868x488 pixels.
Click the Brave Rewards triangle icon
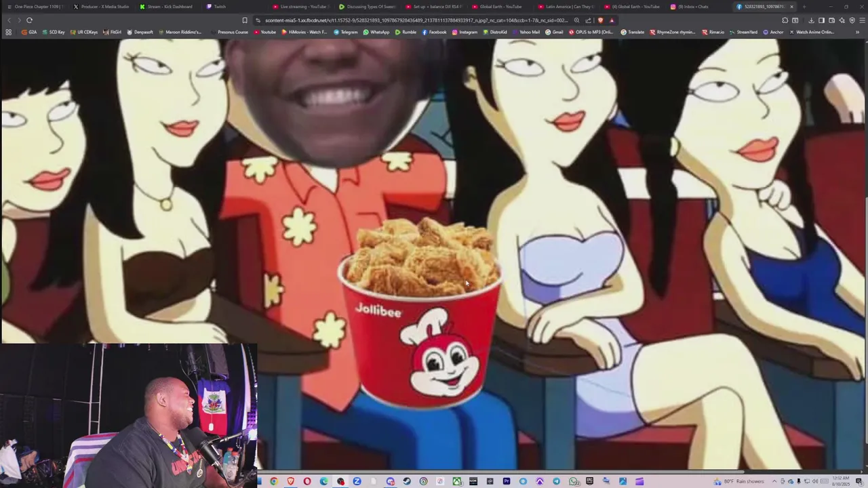click(x=612, y=20)
